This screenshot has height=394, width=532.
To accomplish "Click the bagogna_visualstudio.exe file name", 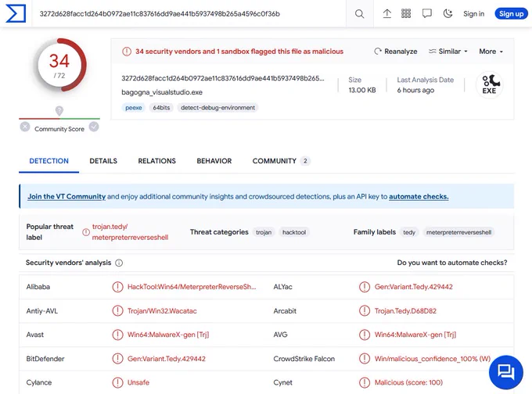I will coord(162,92).
